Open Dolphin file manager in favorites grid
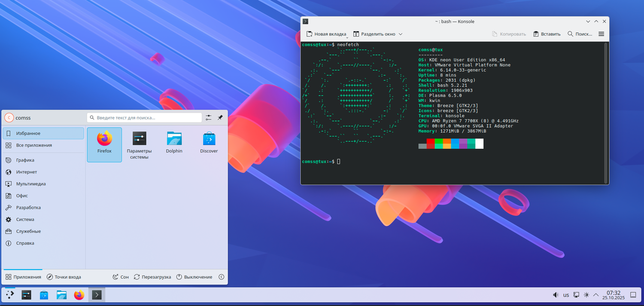The height and width of the screenshot is (306, 644). 174,145
